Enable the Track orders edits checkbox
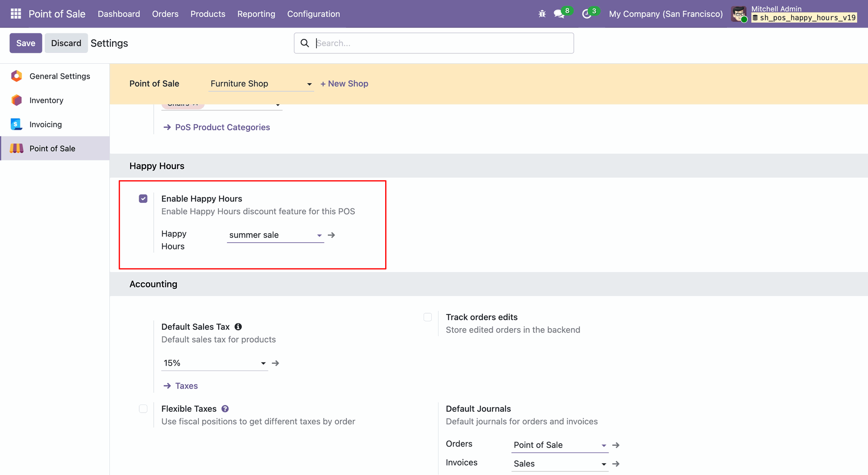Viewport: 868px width, 475px height. pyautogui.click(x=428, y=317)
